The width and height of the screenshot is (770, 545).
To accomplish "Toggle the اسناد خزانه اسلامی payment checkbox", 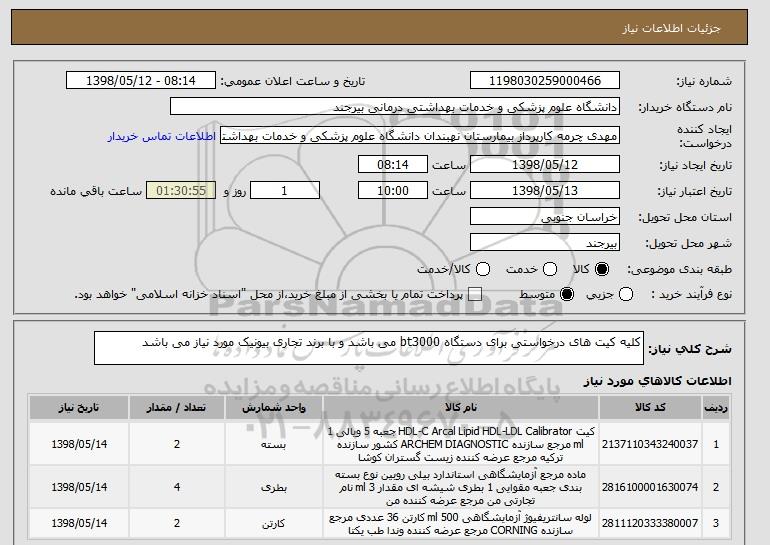I will (x=475, y=295).
